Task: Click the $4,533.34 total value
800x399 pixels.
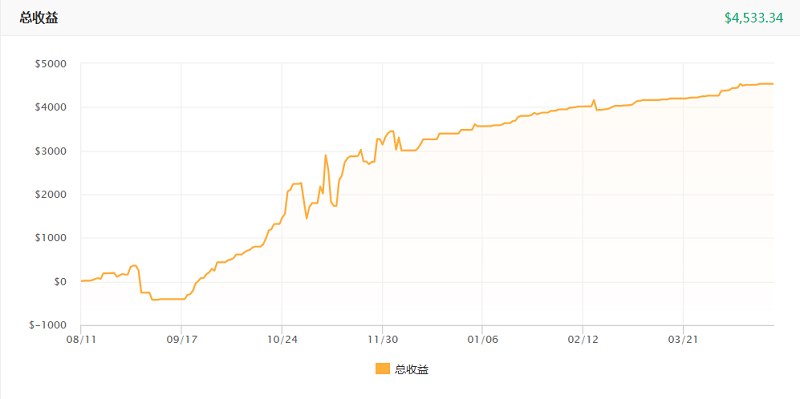Action: point(754,18)
